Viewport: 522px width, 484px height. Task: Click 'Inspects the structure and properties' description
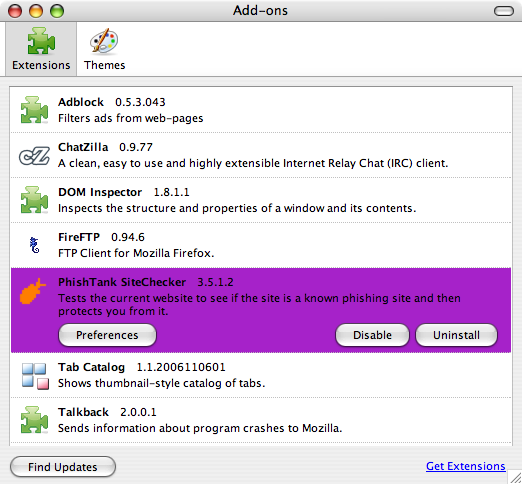pos(237,208)
